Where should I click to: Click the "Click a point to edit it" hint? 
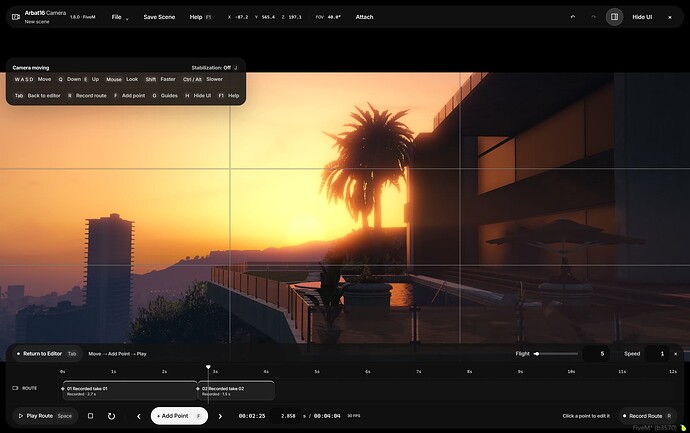tap(586, 416)
